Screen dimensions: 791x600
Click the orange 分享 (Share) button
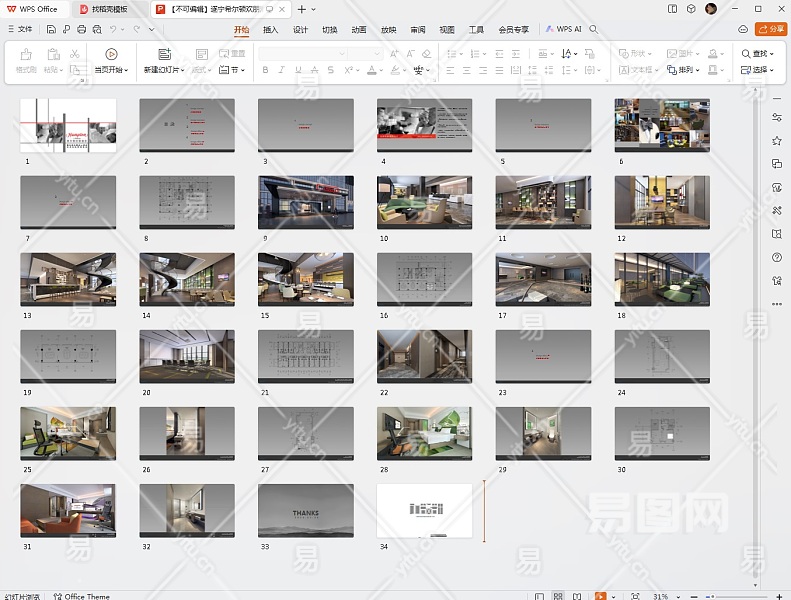(x=771, y=30)
